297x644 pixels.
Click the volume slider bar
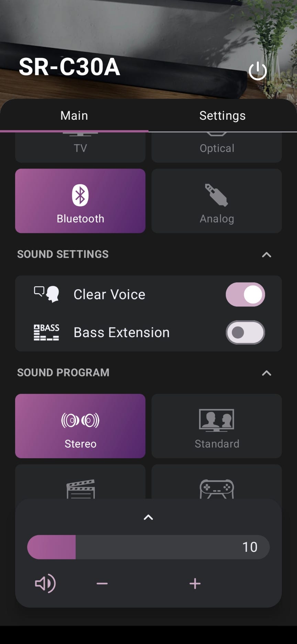[148, 547]
